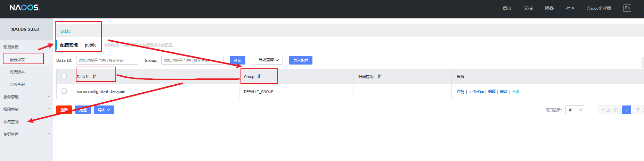
Task: Open 配置列表 in the sidebar
Action: click(x=17, y=60)
